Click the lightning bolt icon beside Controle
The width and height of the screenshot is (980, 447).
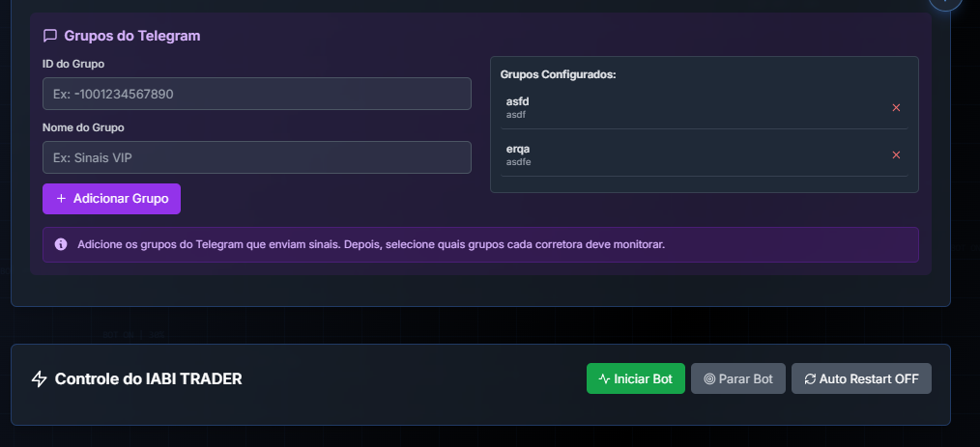coord(40,379)
